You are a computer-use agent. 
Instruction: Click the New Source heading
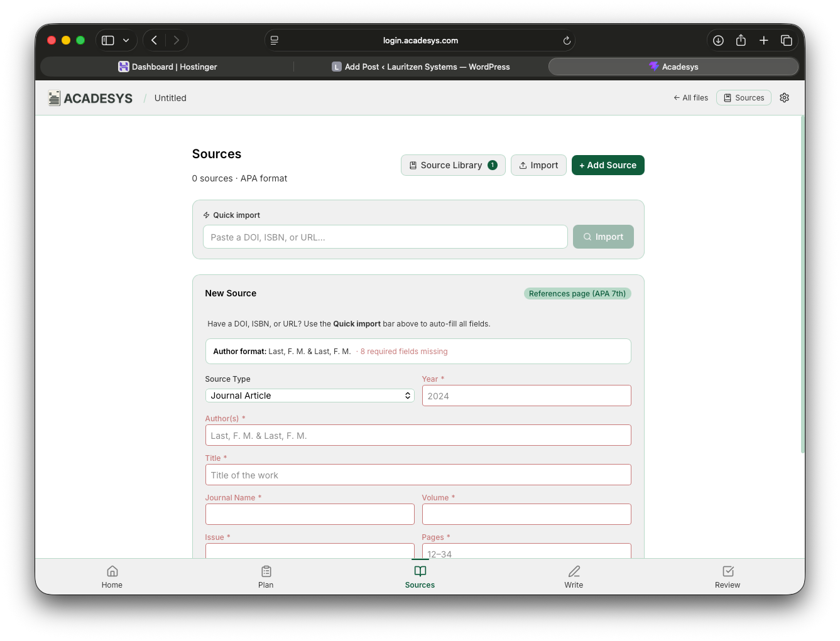231,293
